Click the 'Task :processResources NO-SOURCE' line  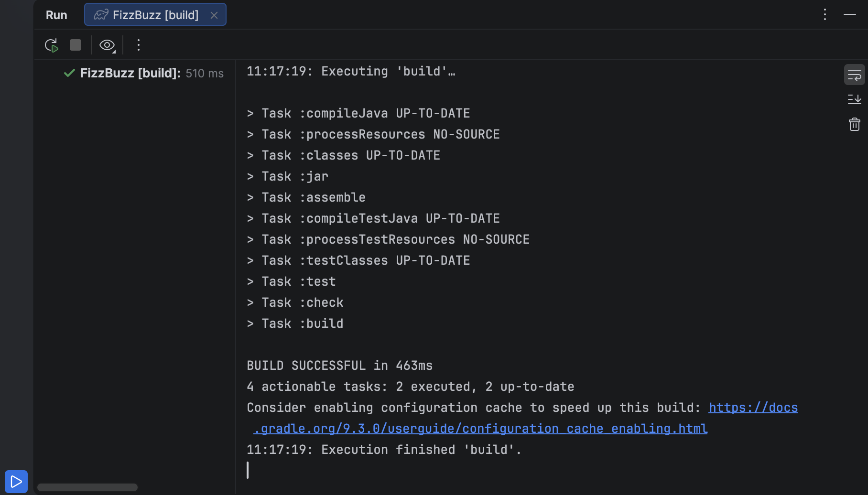[373, 134]
